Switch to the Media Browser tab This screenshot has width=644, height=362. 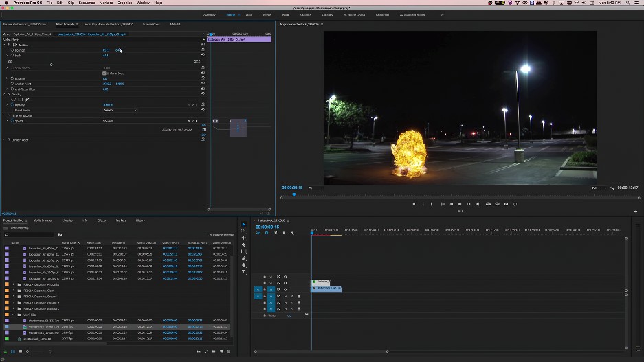(x=43, y=220)
